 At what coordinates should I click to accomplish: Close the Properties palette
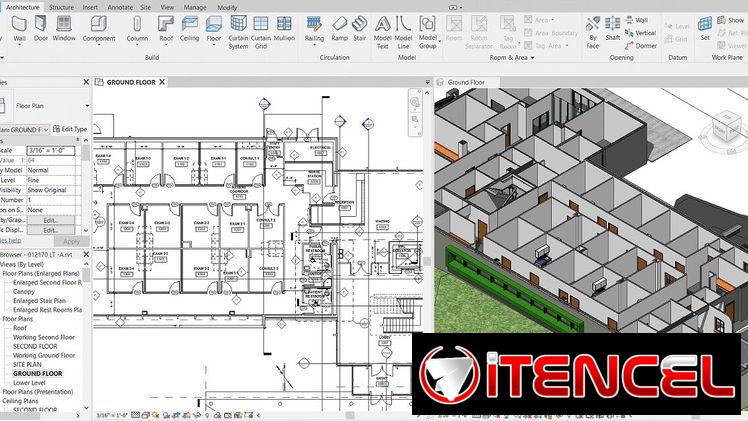pyautogui.click(x=86, y=82)
